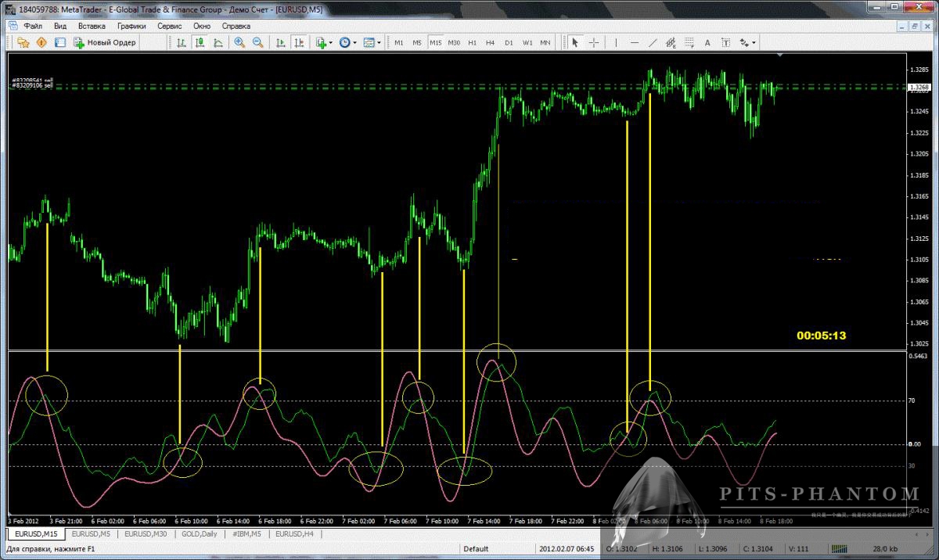Select the M5 timeframe
Screen dimensions: 939x560
(x=417, y=42)
